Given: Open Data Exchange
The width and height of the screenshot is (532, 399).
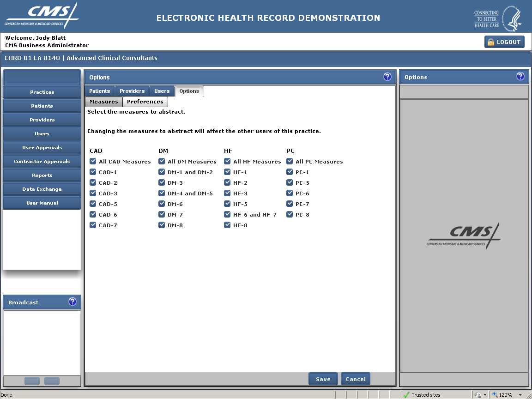Looking at the screenshot, I should pos(42,189).
